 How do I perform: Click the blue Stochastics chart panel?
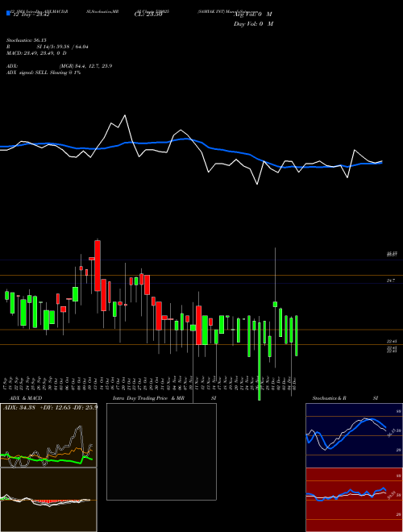coord(354,435)
